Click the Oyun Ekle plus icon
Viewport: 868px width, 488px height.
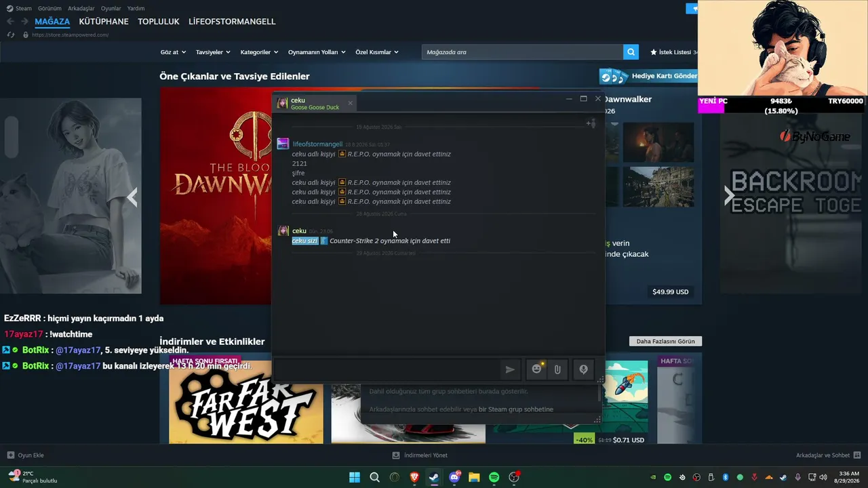(10, 455)
